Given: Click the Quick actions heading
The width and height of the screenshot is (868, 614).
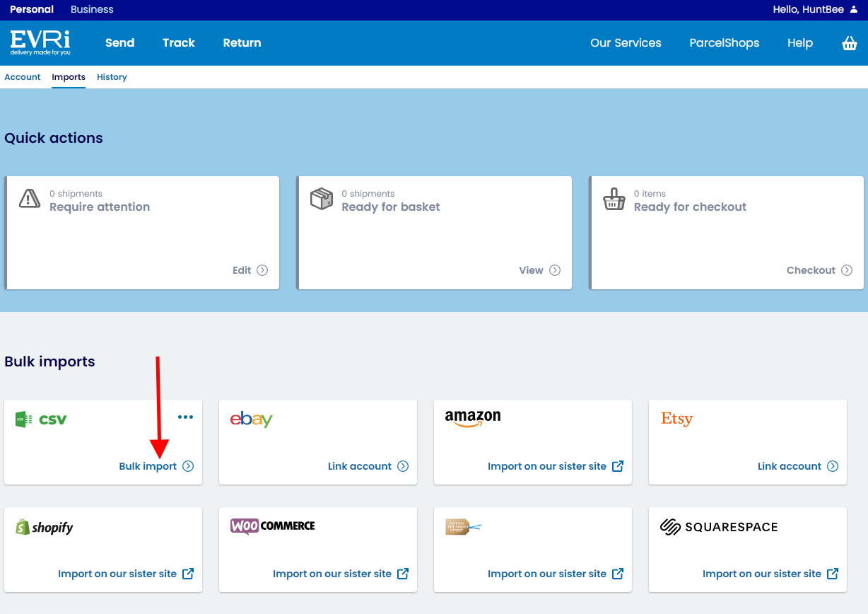Looking at the screenshot, I should pos(54,139).
